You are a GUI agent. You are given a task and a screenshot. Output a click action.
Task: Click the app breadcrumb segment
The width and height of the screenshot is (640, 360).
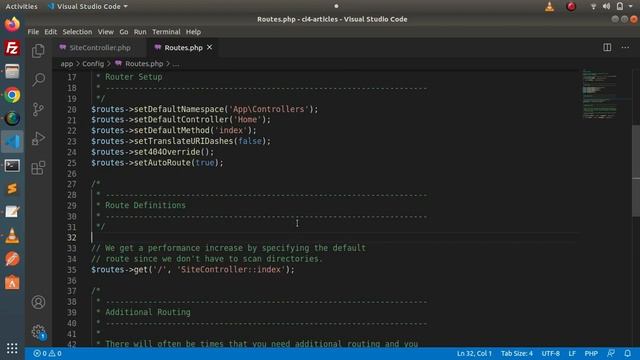pyautogui.click(x=67, y=64)
